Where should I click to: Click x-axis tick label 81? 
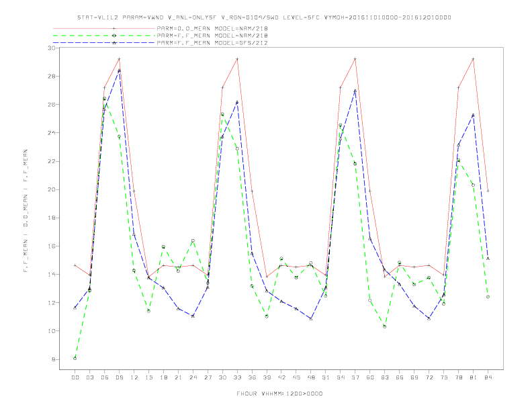click(474, 377)
